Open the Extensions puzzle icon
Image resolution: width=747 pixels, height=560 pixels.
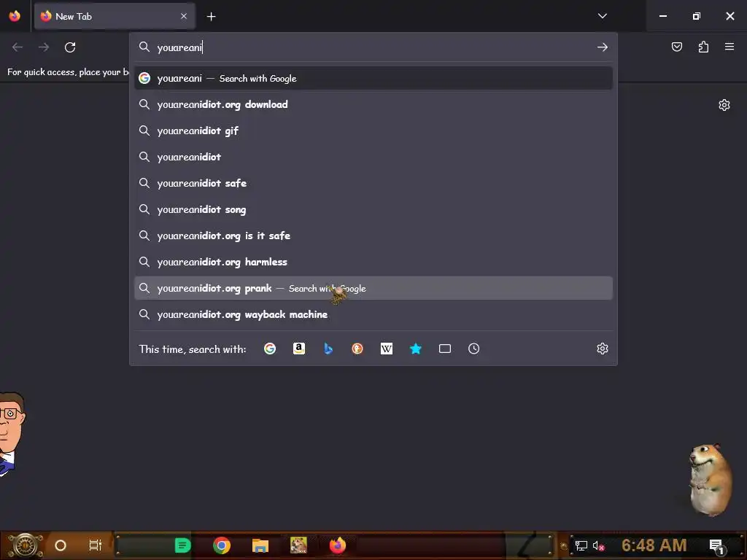coord(703,47)
